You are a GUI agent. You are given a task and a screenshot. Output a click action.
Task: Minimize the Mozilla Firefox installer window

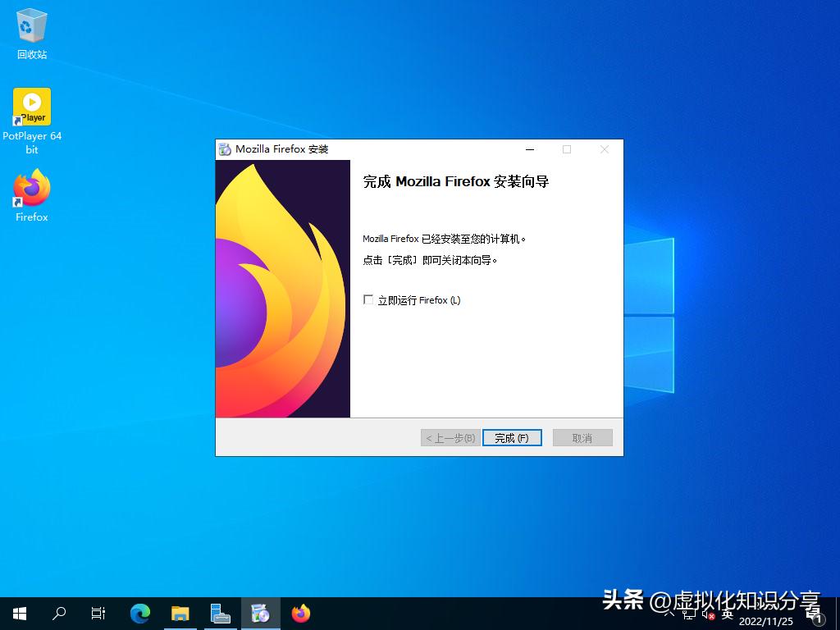point(529,150)
